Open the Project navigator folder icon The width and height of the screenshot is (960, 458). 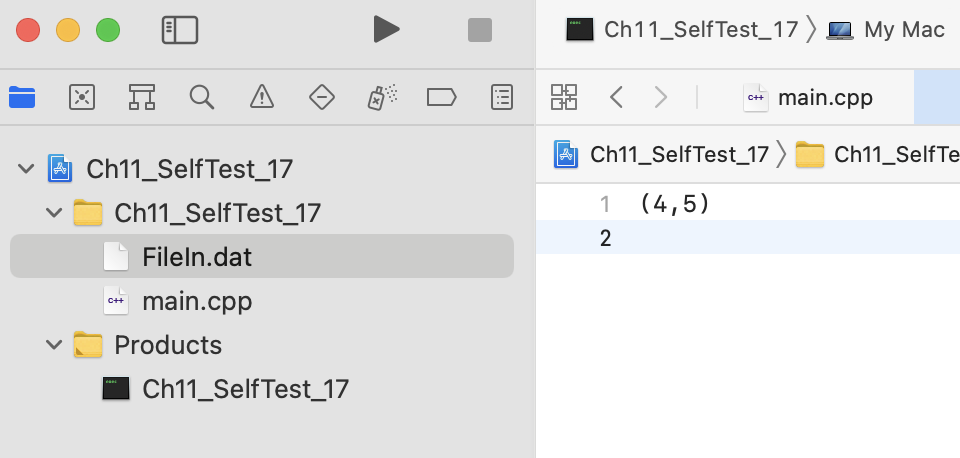pos(22,97)
